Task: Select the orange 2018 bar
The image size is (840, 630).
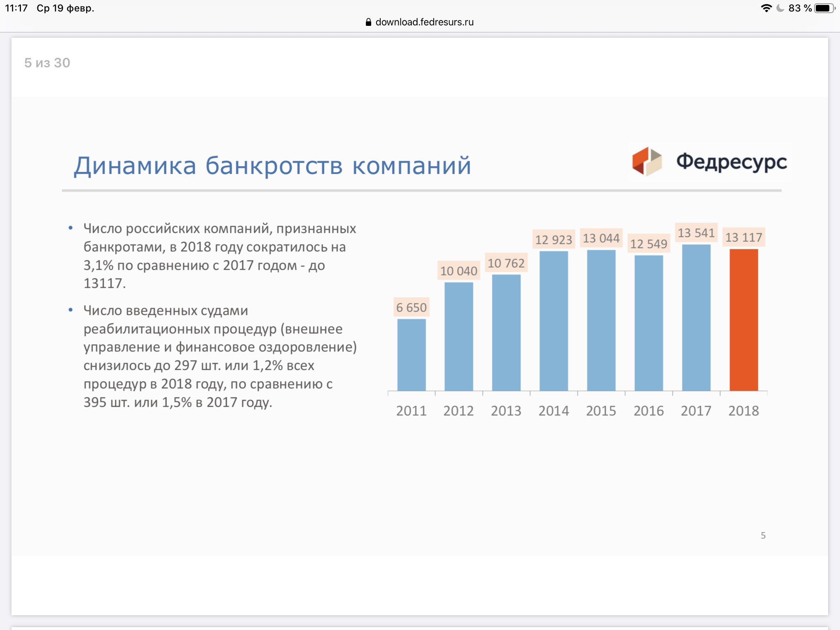Action: [743, 320]
